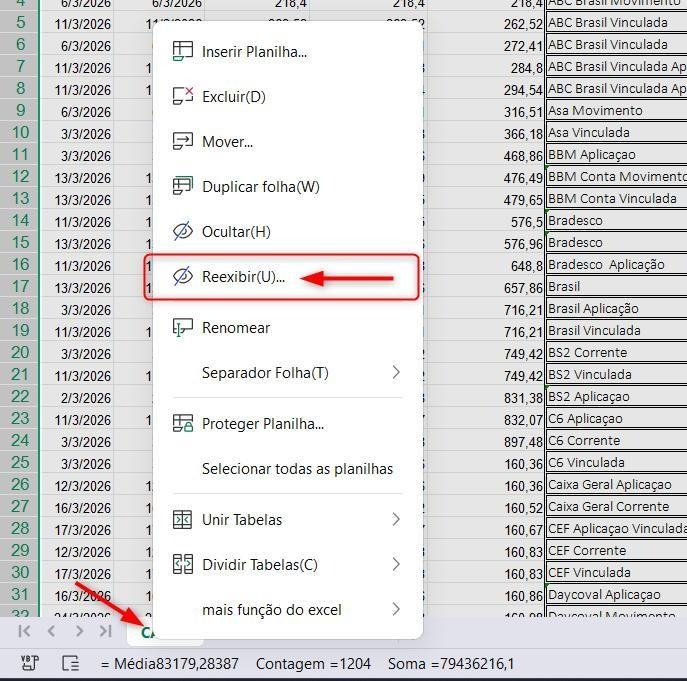The image size is (687, 681).
Task: Expand the Unir Tabelas submenu chevron
Action: tap(396, 519)
